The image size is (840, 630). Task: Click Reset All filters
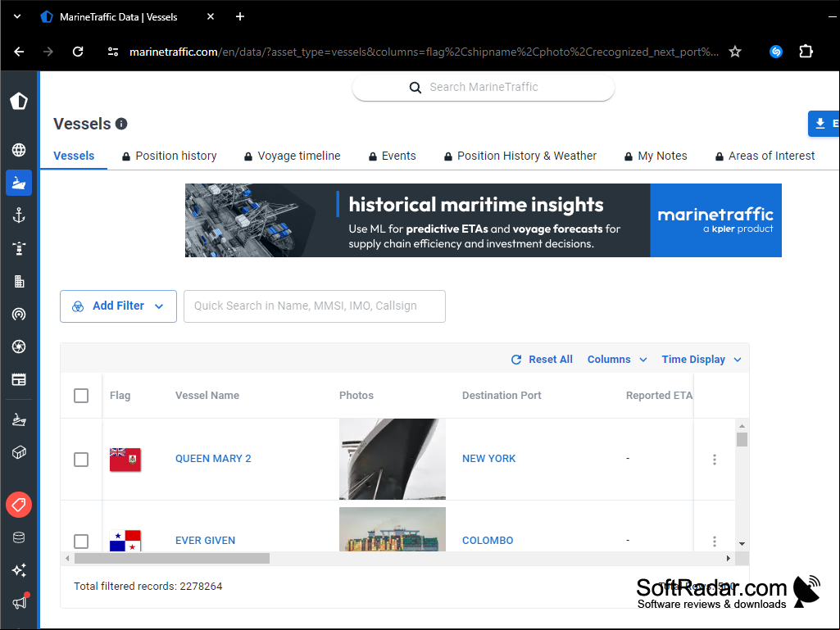[542, 360]
